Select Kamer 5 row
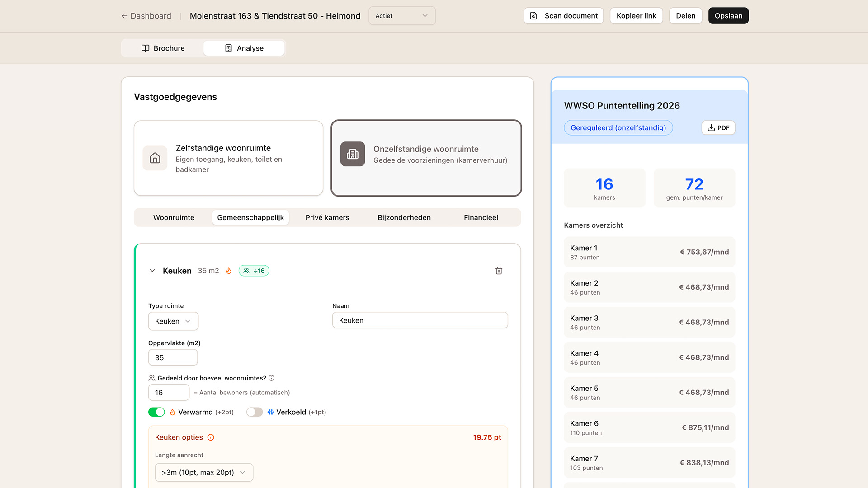The image size is (868, 488). tap(649, 393)
